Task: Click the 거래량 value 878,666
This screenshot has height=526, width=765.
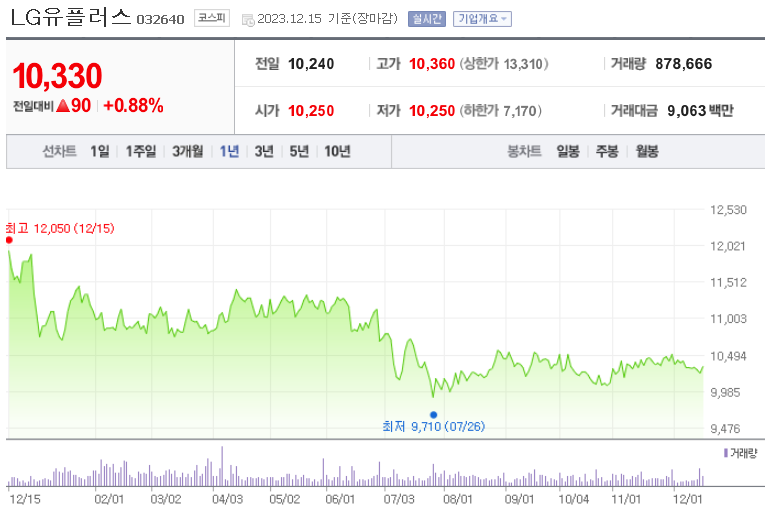Action: click(684, 64)
